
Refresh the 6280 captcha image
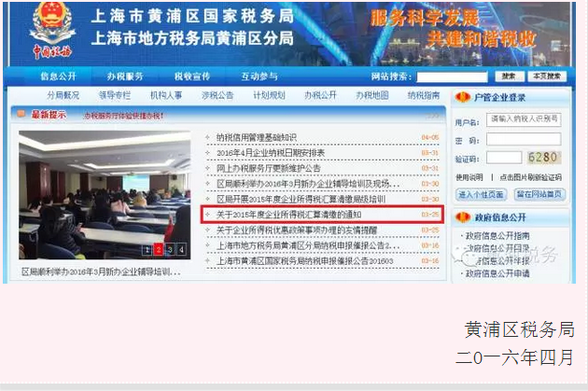click(543, 158)
